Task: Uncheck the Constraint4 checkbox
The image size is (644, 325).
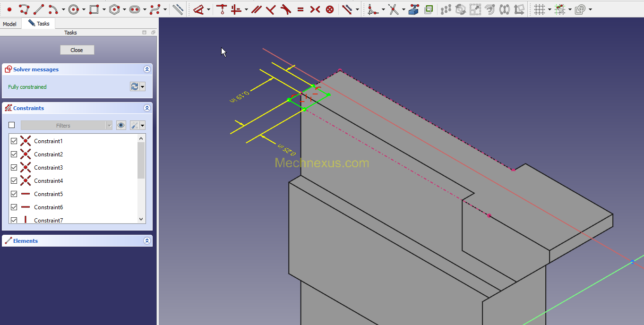Action: 14,180
